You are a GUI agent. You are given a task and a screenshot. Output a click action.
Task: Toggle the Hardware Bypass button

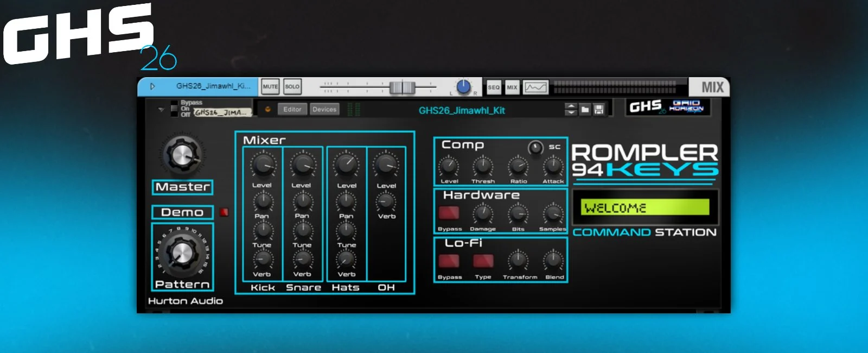pos(449,213)
